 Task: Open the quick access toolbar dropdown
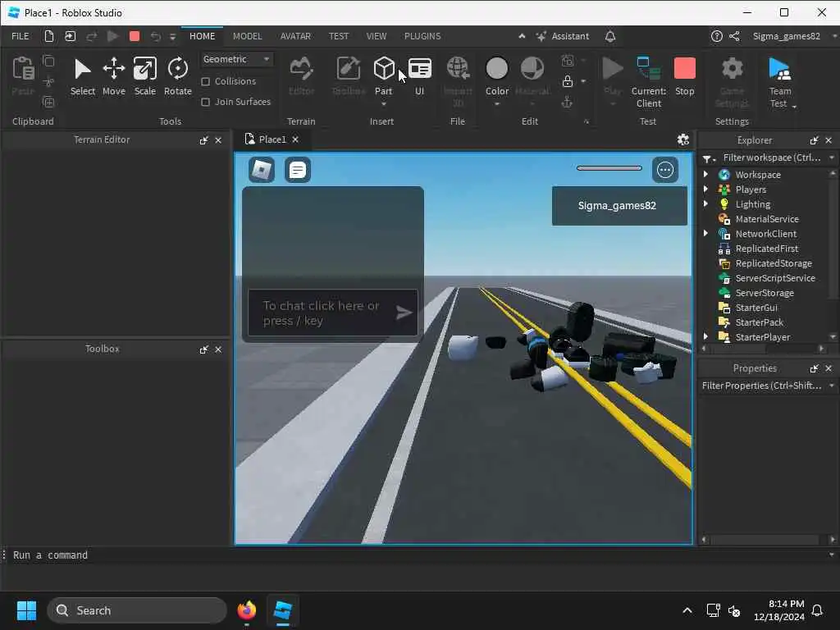tap(172, 37)
